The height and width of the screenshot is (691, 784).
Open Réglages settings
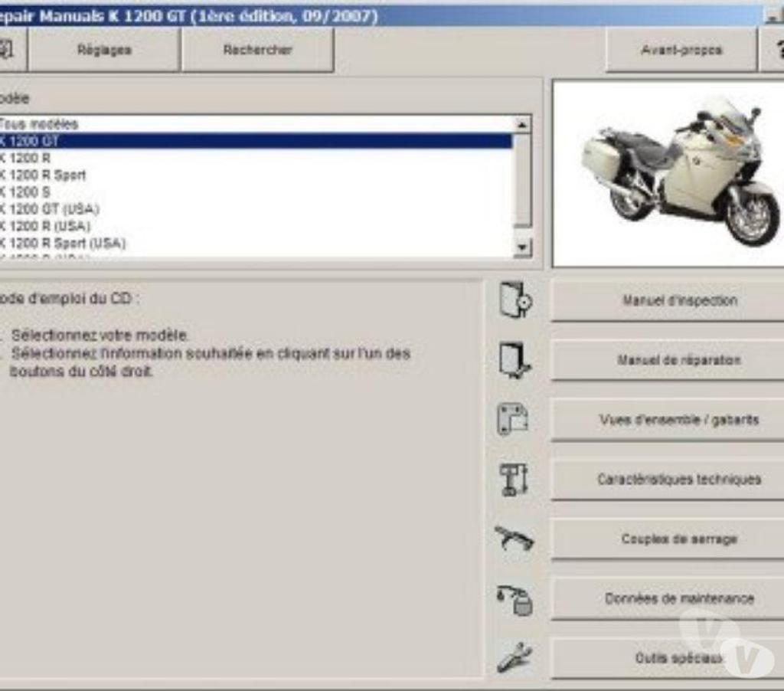pyautogui.click(x=104, y=50)
